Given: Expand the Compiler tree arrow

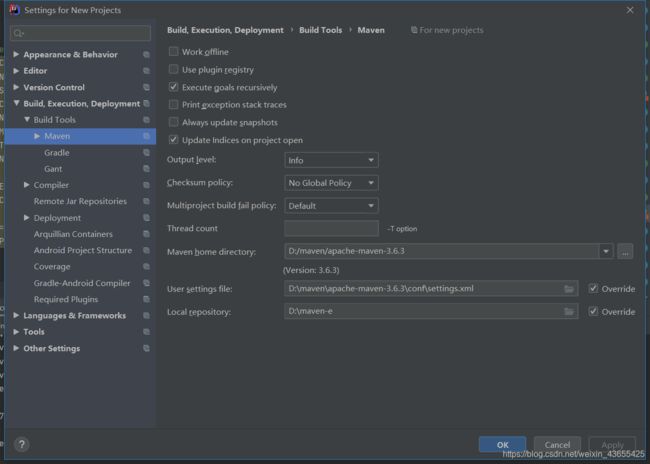Looking at the screenshot, I should click(x=27, y=185).
